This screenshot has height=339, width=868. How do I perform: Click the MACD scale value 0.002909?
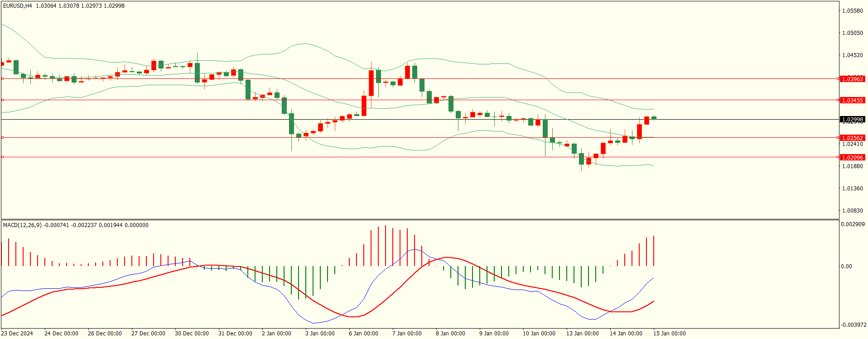point(853,224)
